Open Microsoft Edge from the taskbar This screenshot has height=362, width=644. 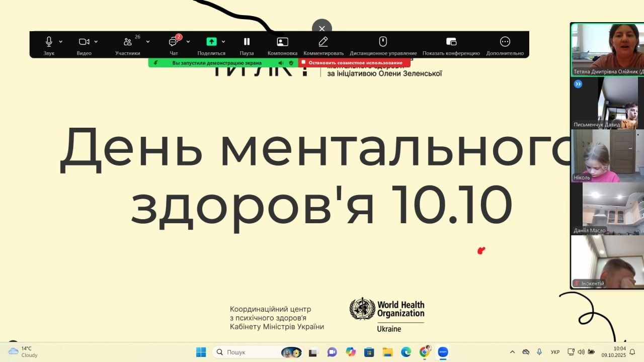[x=406, y=352]
